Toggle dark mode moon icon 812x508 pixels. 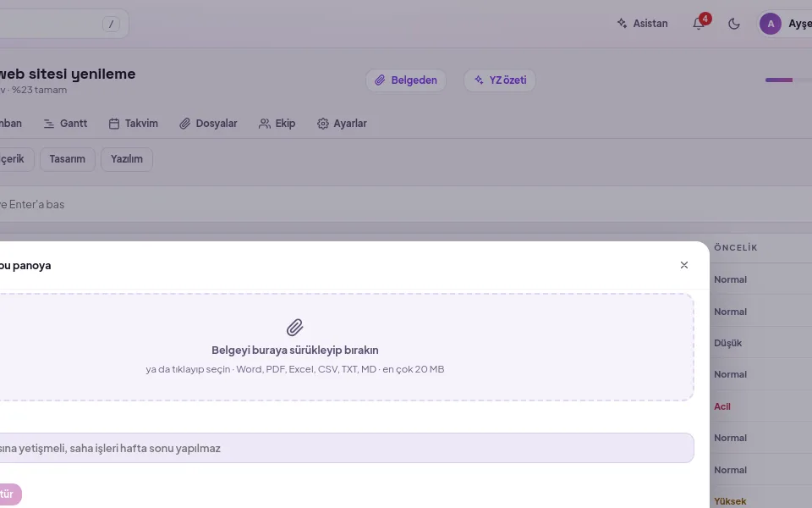(x=734, y=24)
